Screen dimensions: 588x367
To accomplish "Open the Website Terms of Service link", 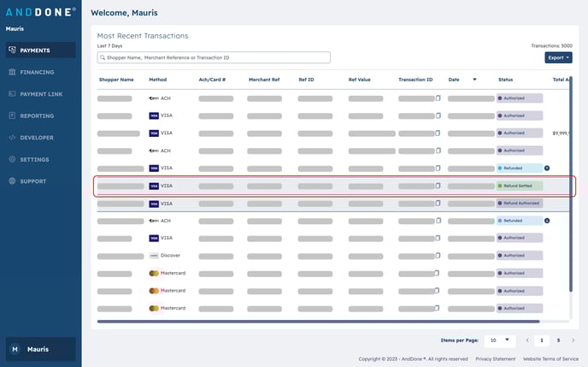I will [x=553, y=359].
